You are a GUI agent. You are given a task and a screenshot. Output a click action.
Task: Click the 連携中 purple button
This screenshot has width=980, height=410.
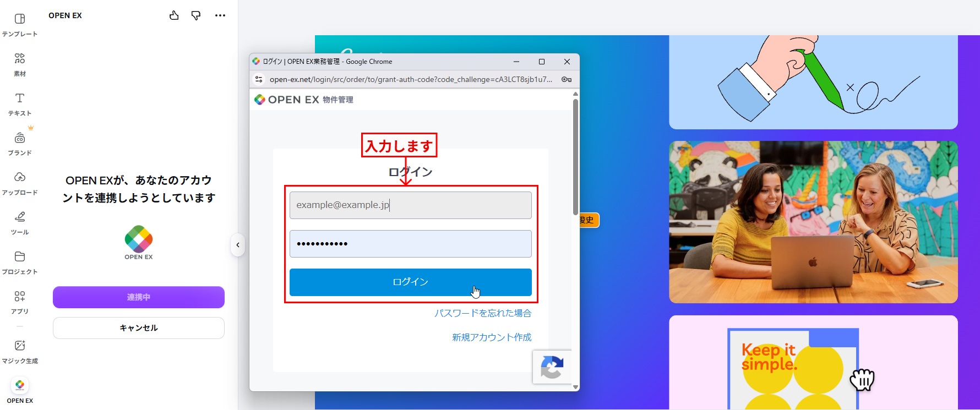[x=139, y=297]
